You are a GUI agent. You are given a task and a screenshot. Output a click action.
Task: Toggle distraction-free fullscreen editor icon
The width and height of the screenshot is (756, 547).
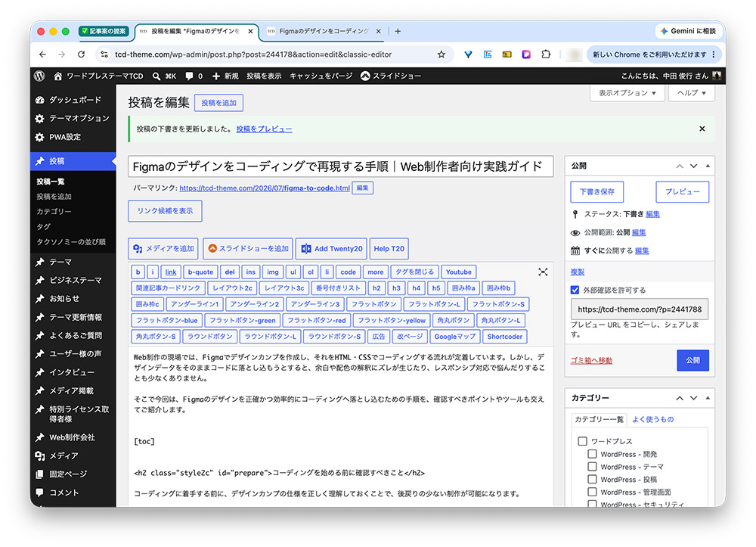543,272
